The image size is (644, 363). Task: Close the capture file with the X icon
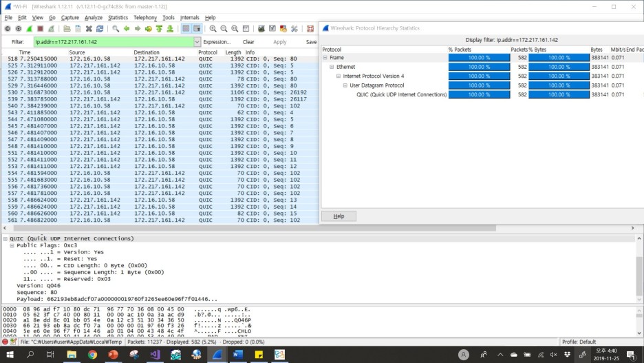click(89, 28)
